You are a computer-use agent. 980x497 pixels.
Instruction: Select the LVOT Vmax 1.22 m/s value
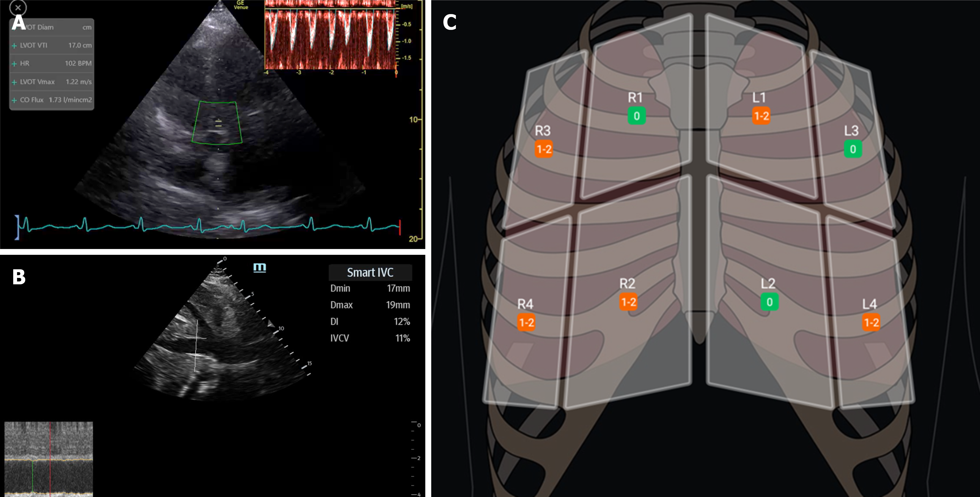tap(78, 82)
